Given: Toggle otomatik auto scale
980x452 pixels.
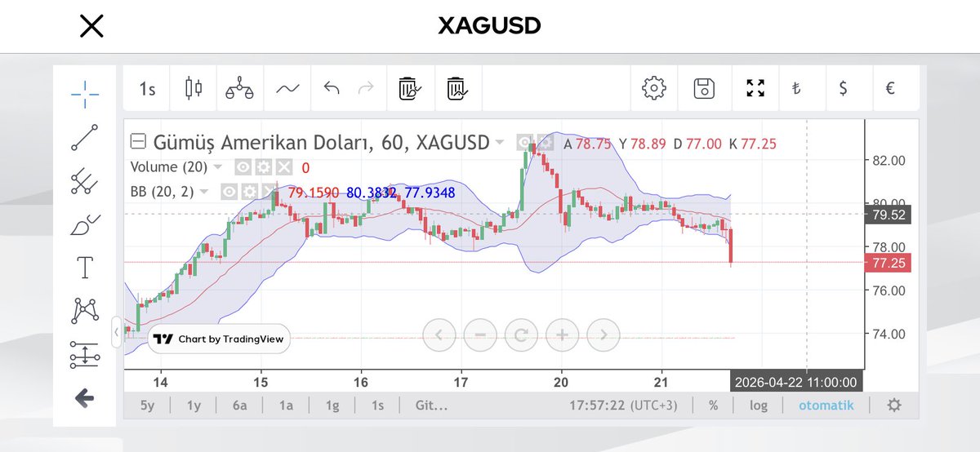Looking at the screenshot, I should coord(826,405).
